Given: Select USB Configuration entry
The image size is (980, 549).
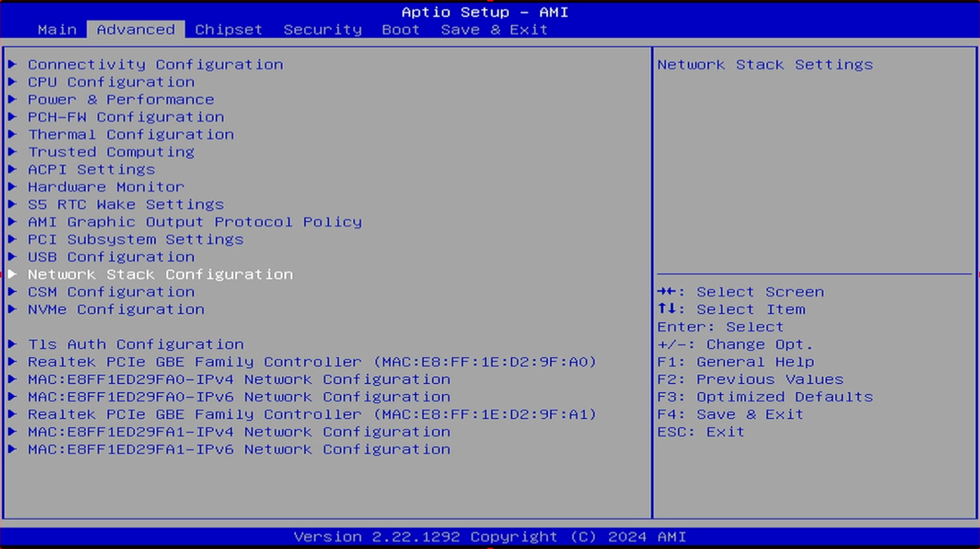Looking at the screenshot, I should (111, 257).
